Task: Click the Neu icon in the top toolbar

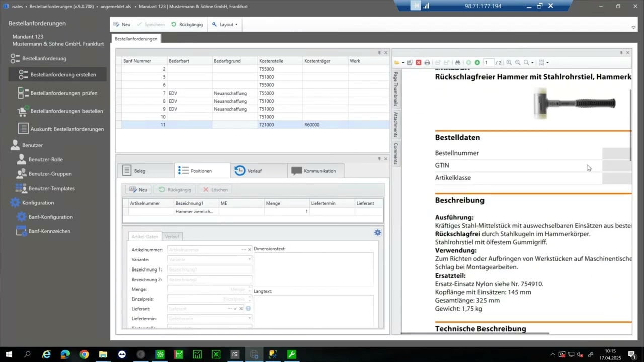Action: tap(116, 24)
